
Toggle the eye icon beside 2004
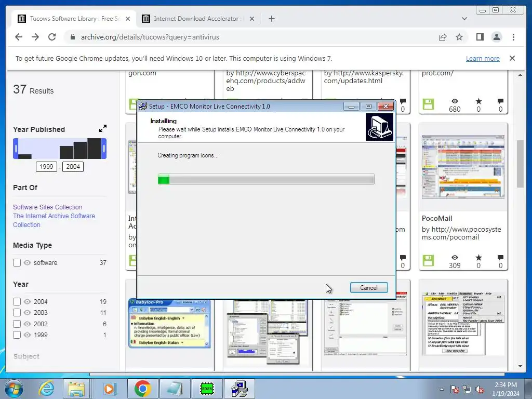point(27,302)
